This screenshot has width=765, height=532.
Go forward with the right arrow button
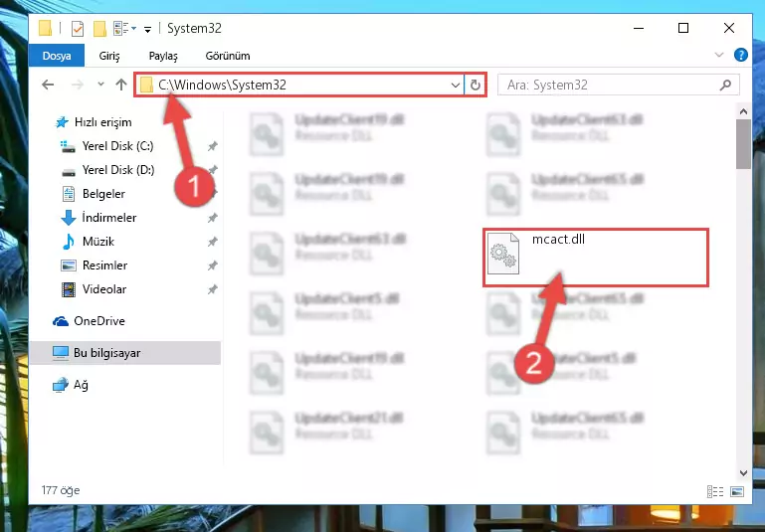77,85
